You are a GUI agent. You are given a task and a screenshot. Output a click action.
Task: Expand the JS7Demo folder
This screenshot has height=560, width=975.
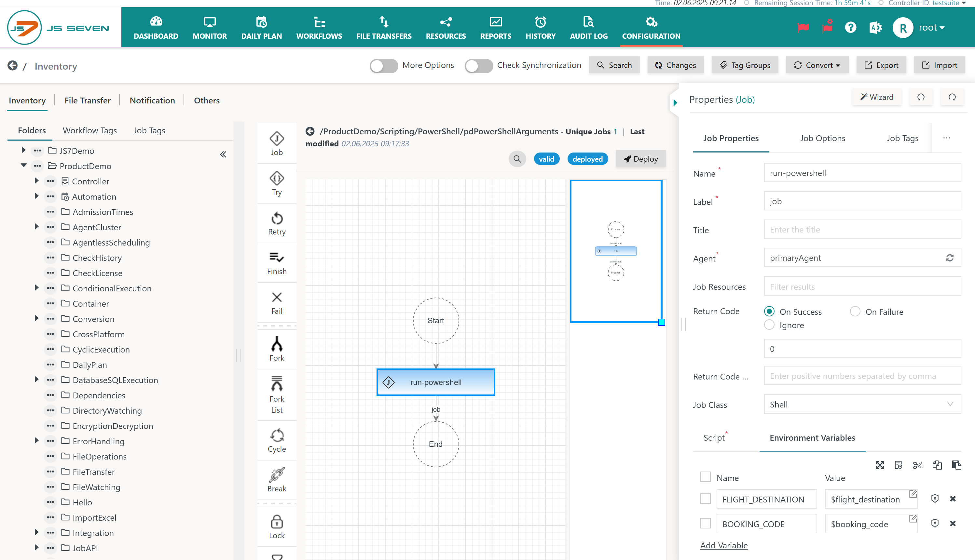click(x=23, y=150)
